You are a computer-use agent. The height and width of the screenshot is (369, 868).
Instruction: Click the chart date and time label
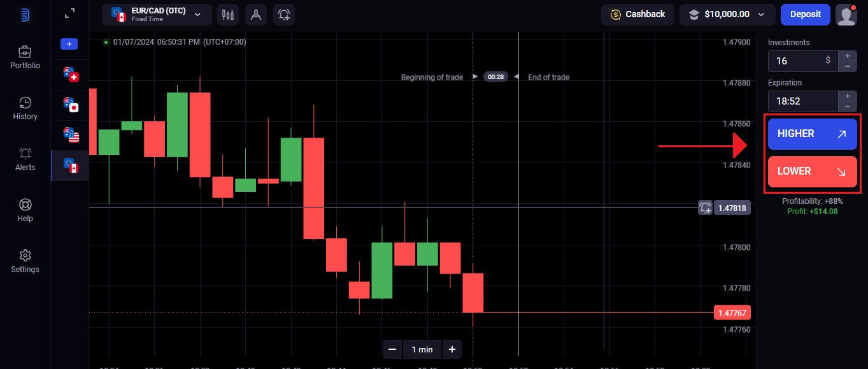tap(180, 42)
